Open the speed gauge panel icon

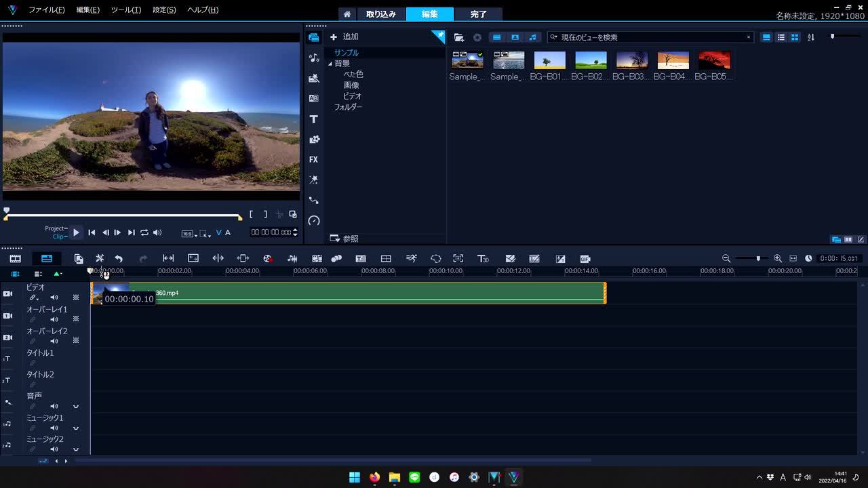tap(313, 220)
